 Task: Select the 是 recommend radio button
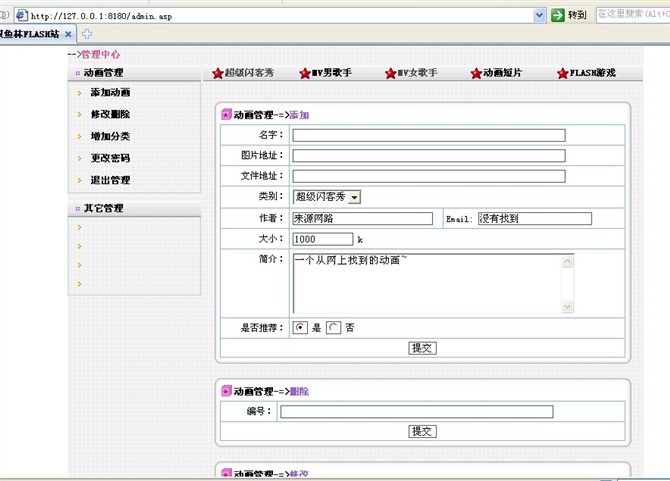(300, 328)
